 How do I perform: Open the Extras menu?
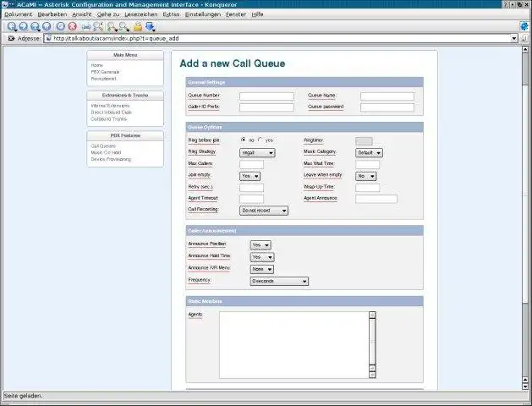pos(171,14)
